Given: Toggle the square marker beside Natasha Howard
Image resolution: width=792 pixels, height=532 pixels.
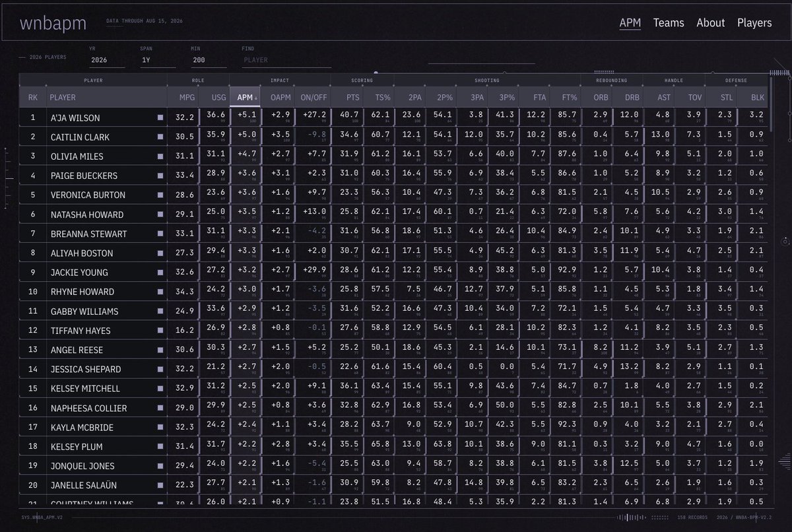Looking at the screenshot, I should 160,215.
